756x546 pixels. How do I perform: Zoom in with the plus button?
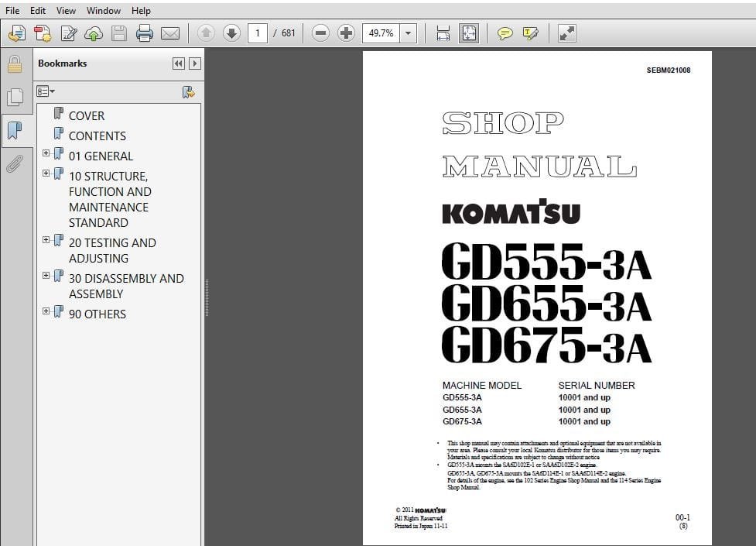click(346, 33)
